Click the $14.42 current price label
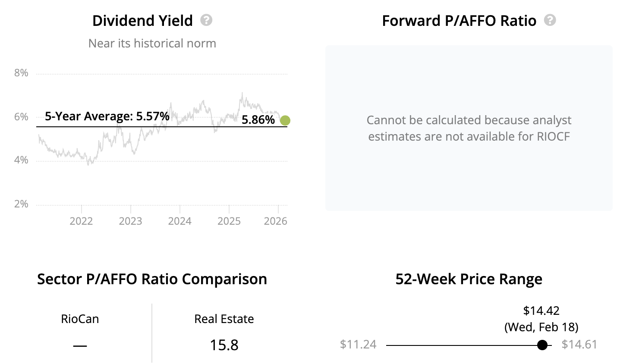The height and width of the screenshot is (364, 617). (541, 311)
